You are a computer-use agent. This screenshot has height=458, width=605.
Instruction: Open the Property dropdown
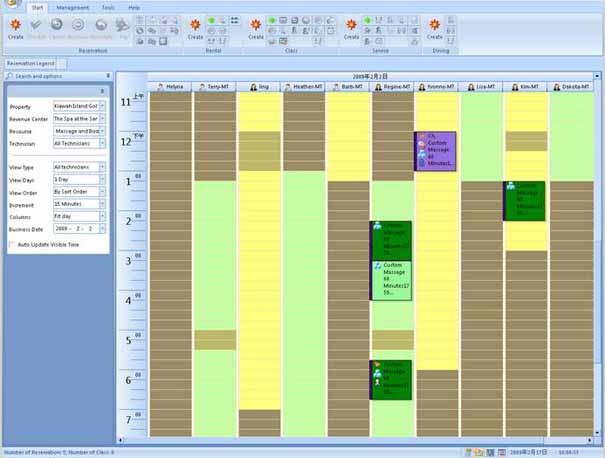(102, 106)
